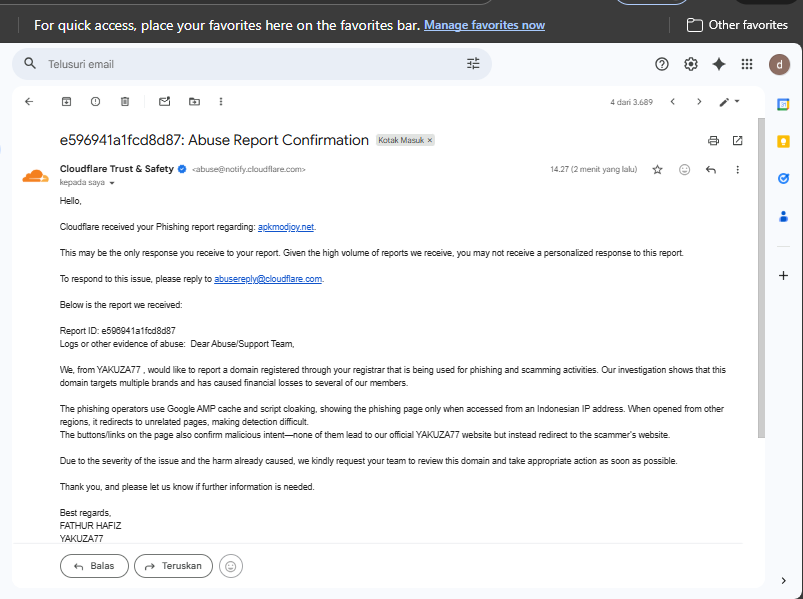
Task: Expand recipient details next to kepada saya
Action: pos(112,183)
